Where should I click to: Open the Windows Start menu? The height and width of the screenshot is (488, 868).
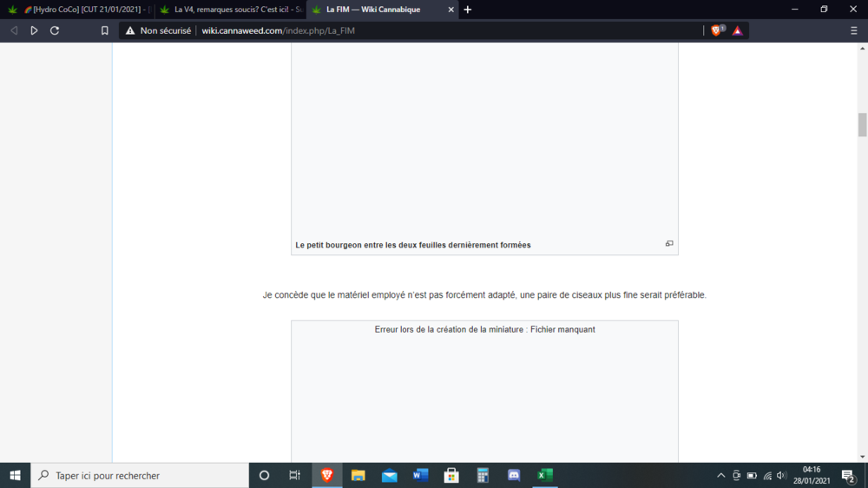[15, 475]
